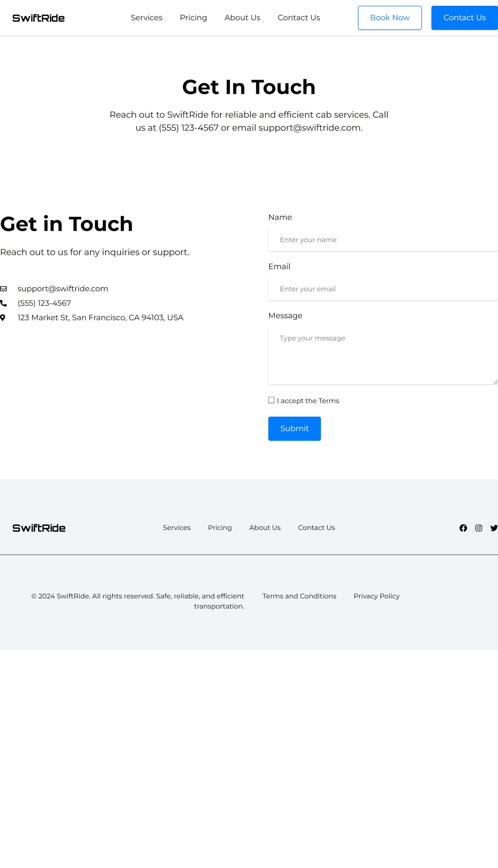498x868 pixels.
Task: Open About Us in the header navigation
Action: (x=242, y=18)
